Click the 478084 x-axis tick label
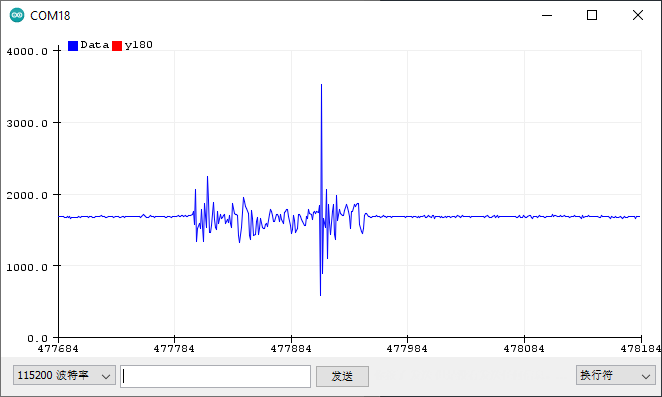The width and height of the screenshot is (662, 397). (524, 348)
